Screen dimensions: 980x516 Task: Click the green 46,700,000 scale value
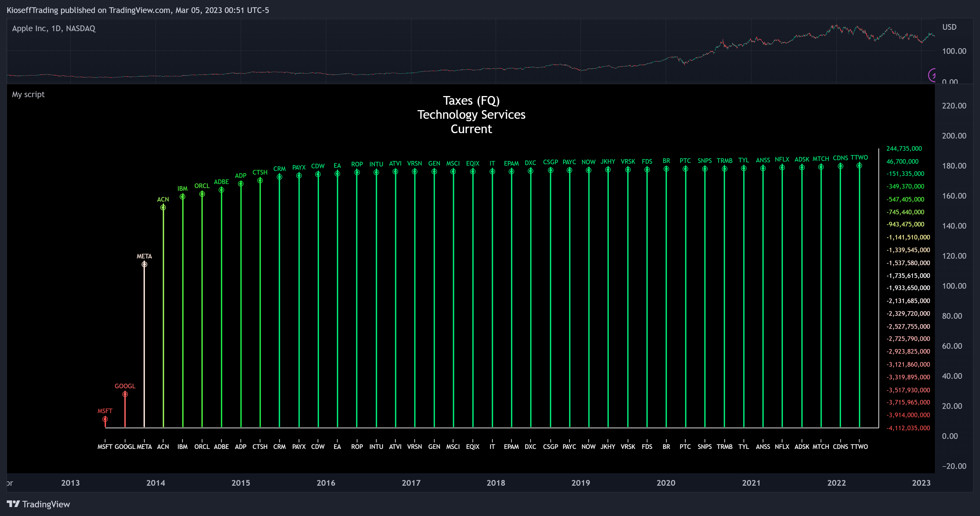(902, 162)
